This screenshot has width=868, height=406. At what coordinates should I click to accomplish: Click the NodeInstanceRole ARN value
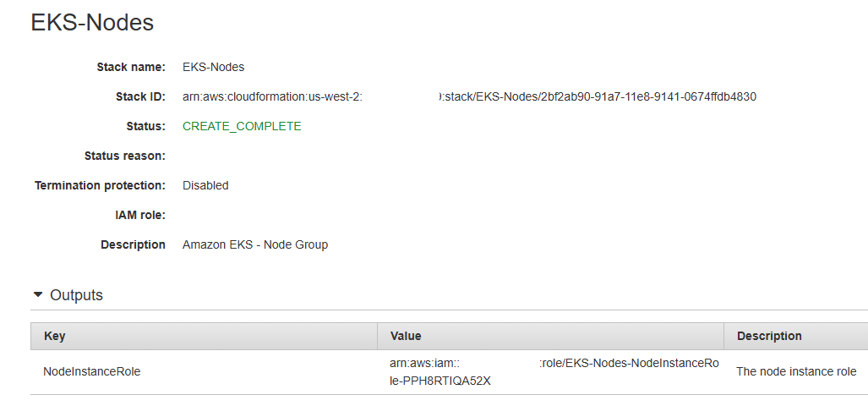click(x=554, y=371)
